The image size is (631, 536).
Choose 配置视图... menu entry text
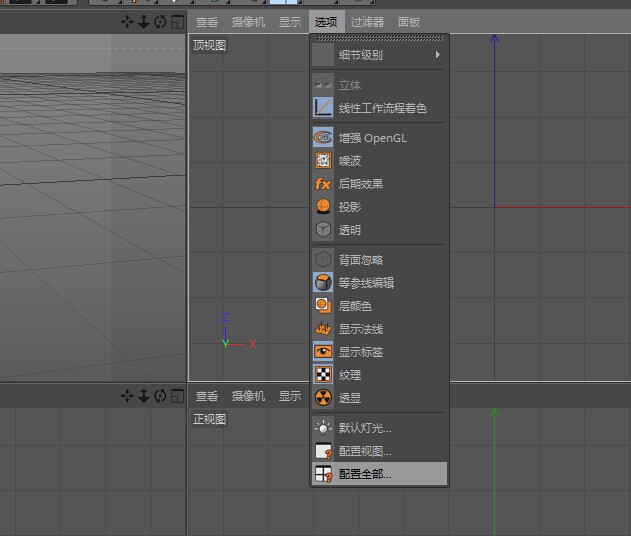coord(365,451)
